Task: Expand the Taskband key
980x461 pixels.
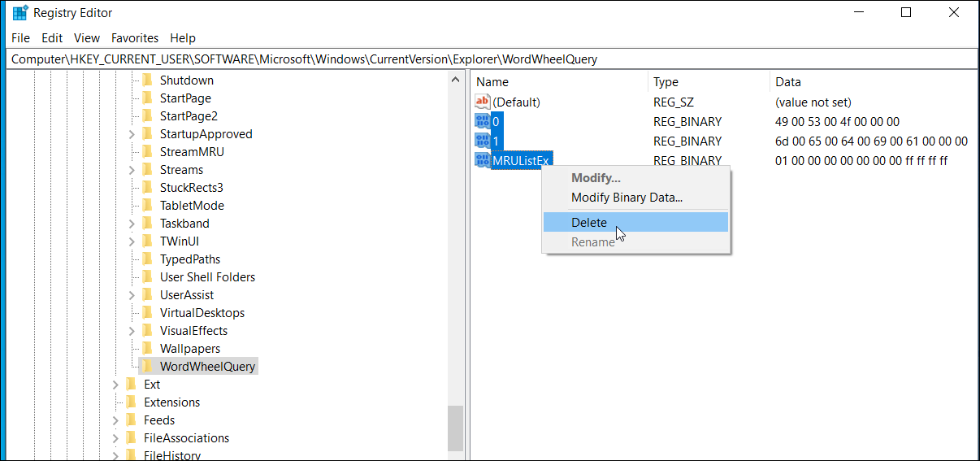Action: 132,224
